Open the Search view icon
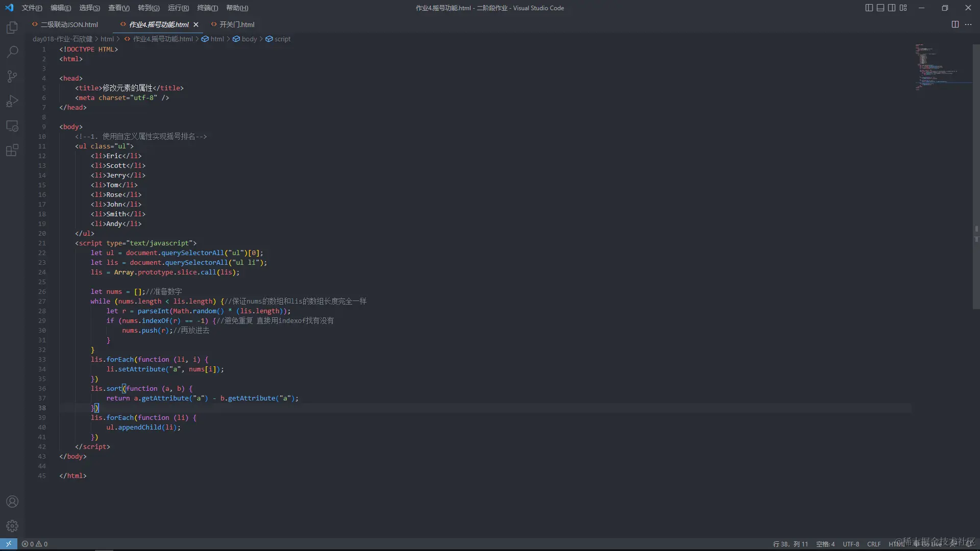The width and height of the screenshot is (980, 551). coord(12,52)
